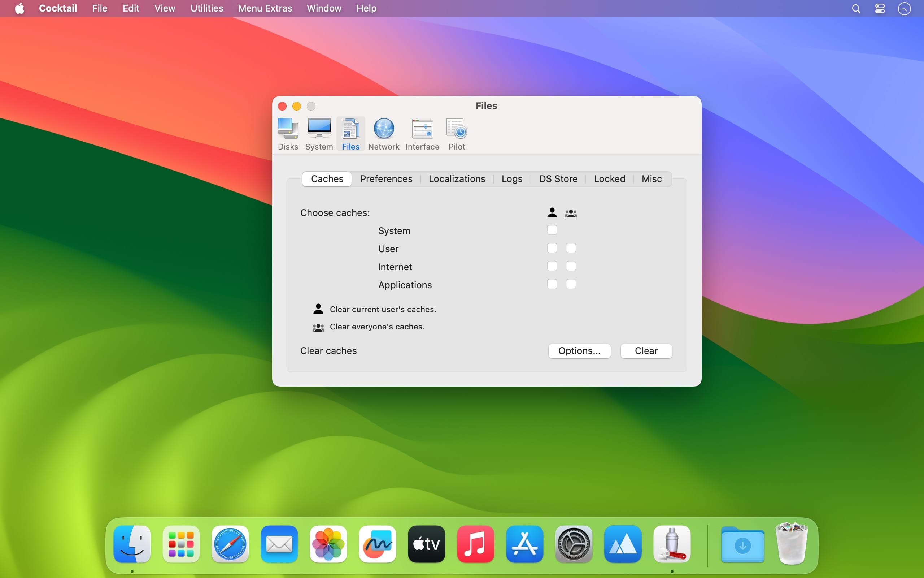Launch Freeform from the Dock
Viewport: 924px width, 578px height.
point(377,544)
